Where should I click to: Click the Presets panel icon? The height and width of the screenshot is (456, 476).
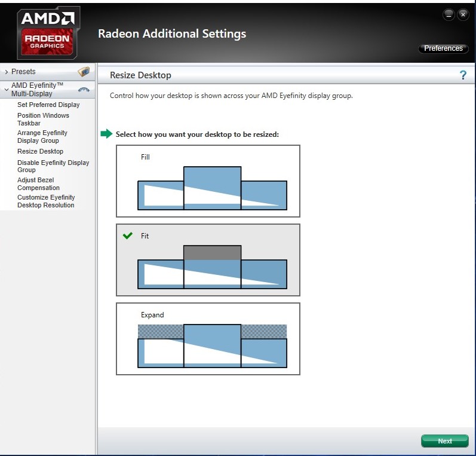point(84,72)
